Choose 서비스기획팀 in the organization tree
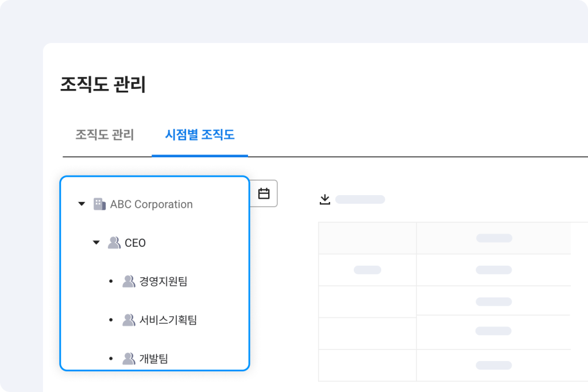Screen dimensions: 588x392 (x=168, y=320)
